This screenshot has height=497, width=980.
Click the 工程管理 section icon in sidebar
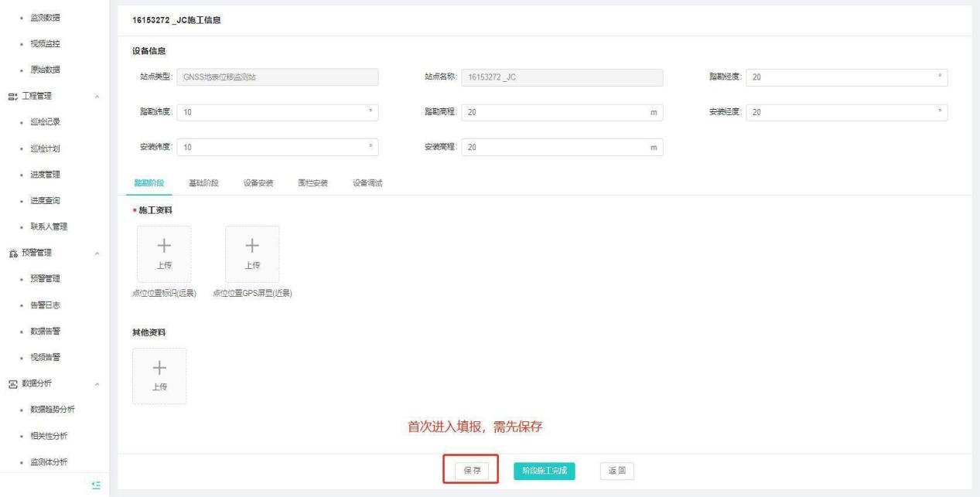12,96
